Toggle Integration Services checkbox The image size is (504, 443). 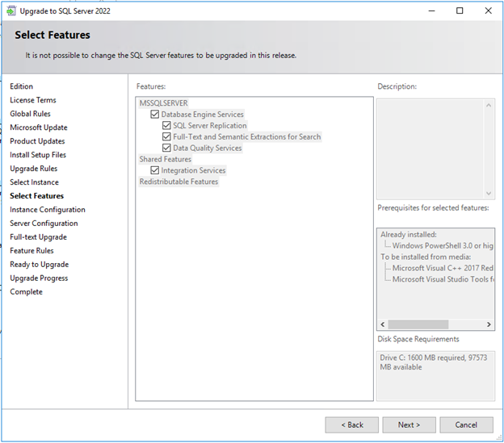click(154, 170)
